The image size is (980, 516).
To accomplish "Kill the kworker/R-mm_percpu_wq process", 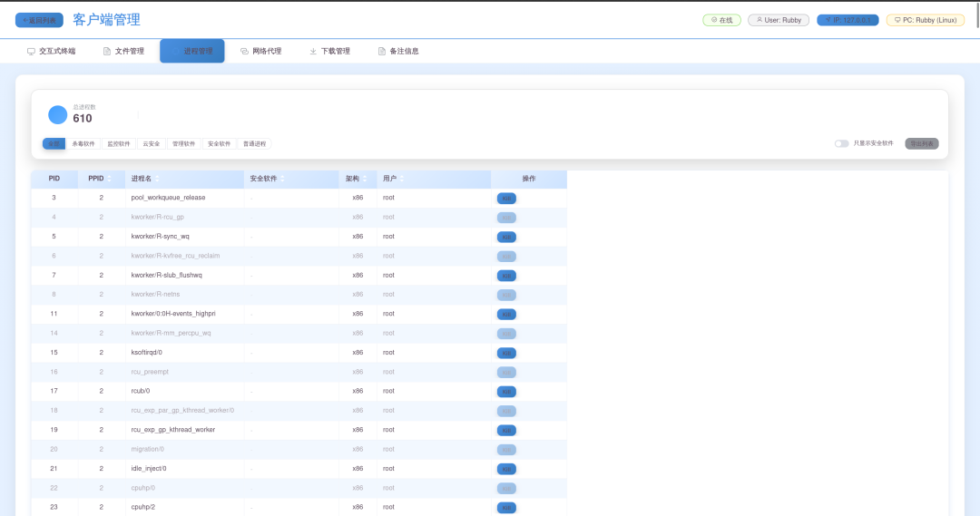I will click(x=506, y=335).
